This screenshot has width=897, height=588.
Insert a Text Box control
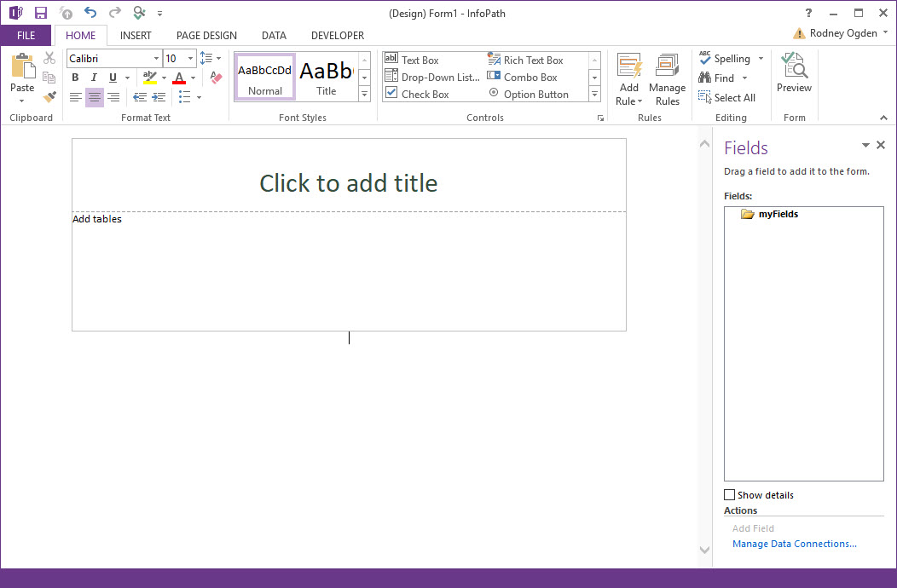point(412,60)
